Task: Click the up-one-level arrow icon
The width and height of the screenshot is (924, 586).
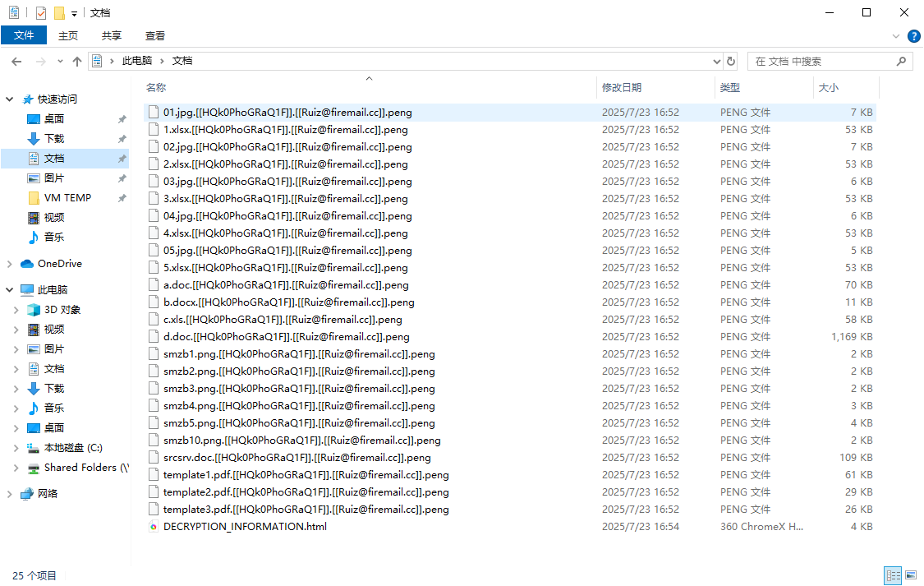Action: pyautogui.click(x=77, y=62)
